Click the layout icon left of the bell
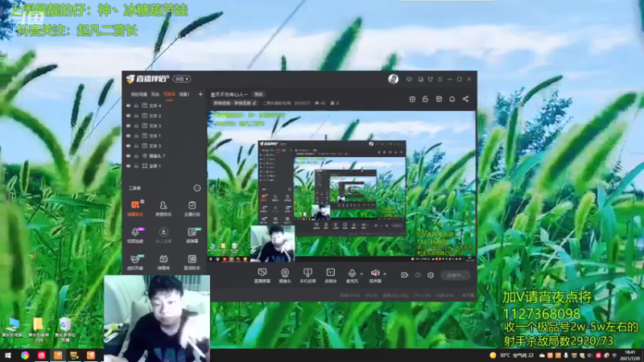Viewport: 644px width, 362px height. coord(439,99)
